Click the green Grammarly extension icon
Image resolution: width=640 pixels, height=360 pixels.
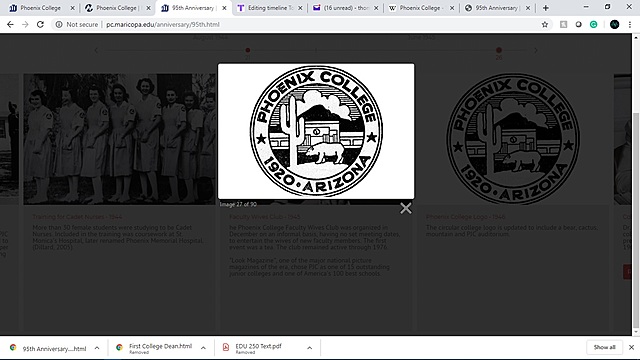point(593,24)
